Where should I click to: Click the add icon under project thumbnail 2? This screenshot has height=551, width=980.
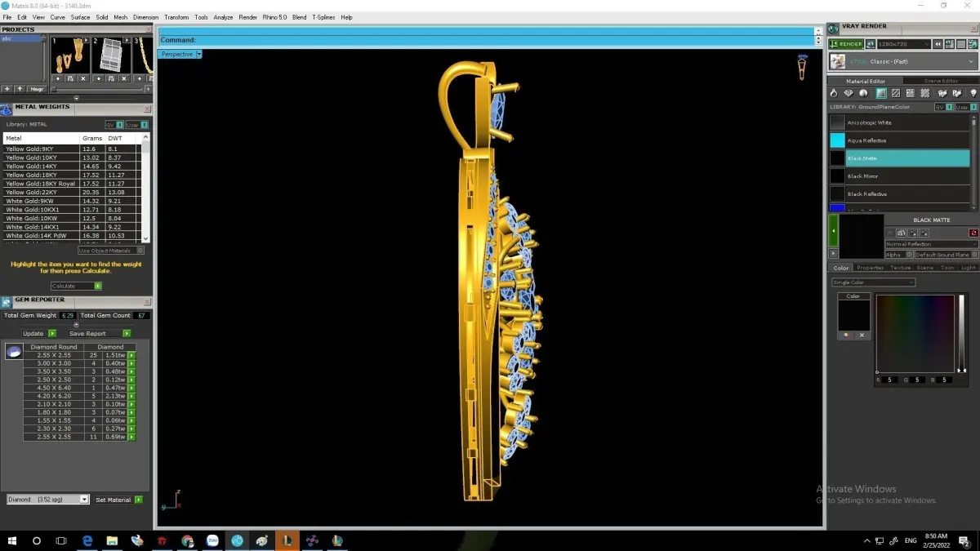click(98, 78)
